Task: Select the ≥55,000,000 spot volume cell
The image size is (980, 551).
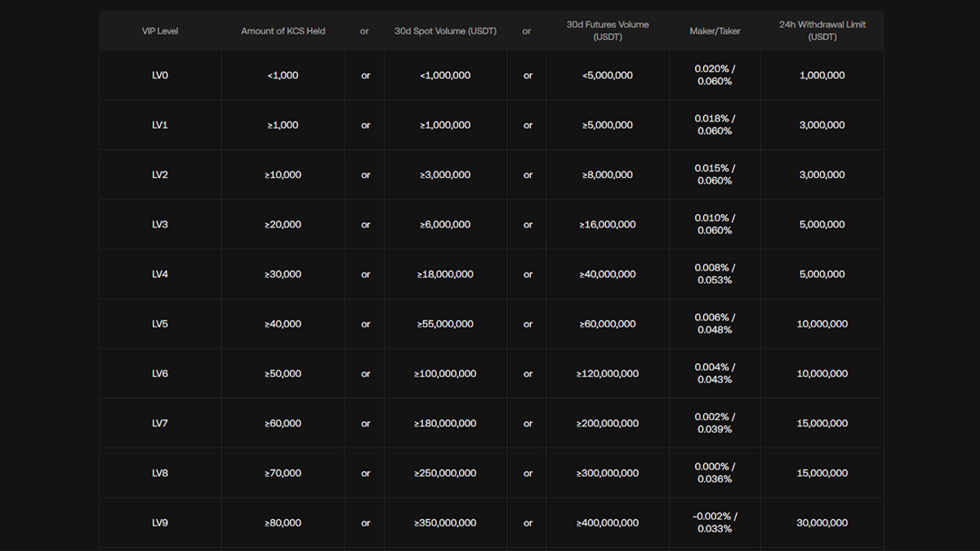Action: coord(445,324)
